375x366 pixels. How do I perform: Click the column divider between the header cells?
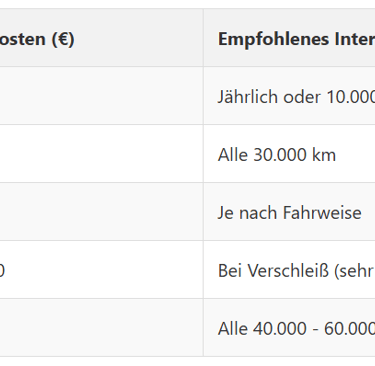pos(203,38)
